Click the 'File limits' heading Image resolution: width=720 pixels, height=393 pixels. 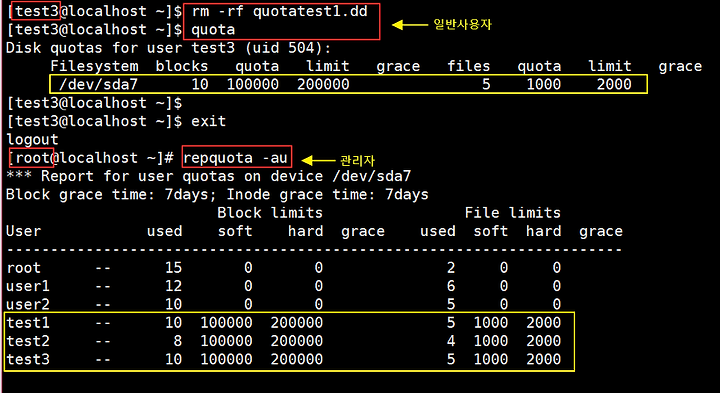click(513, 213)
